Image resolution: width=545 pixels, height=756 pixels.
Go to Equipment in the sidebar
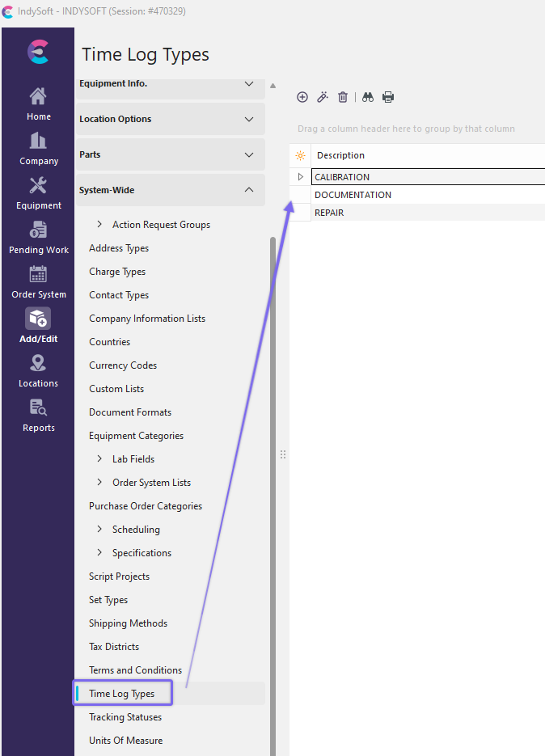38,193
